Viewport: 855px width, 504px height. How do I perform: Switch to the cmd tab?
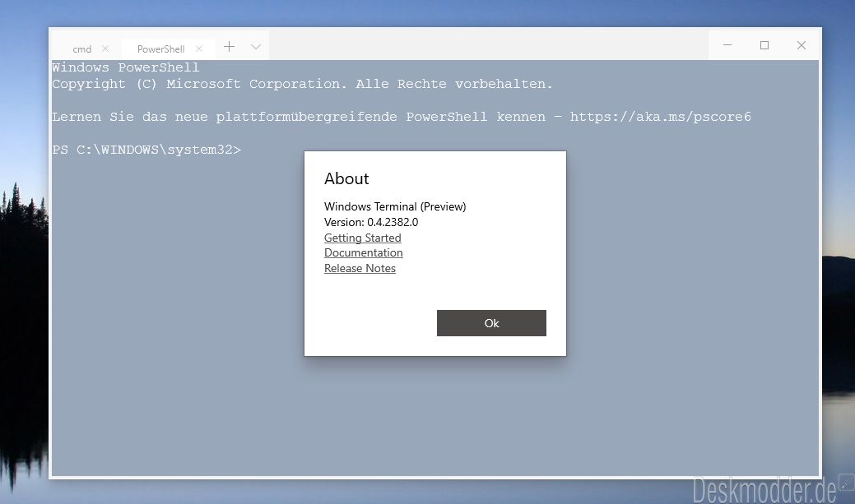click(x=81, y=49)
